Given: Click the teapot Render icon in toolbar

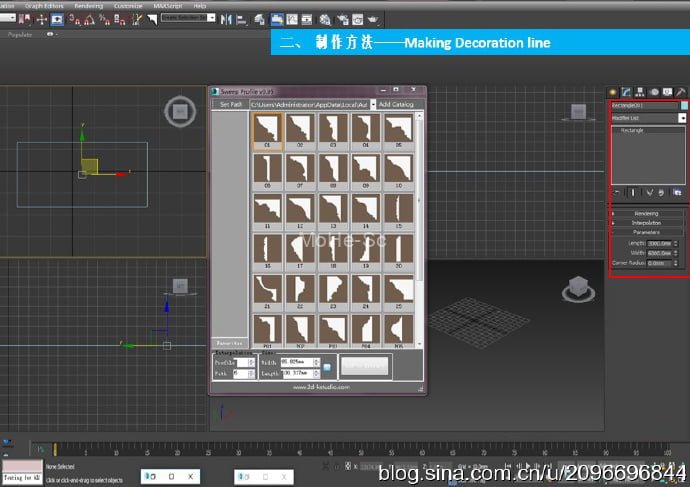Looking at the screenshot, I should click(x=372, y=19).
